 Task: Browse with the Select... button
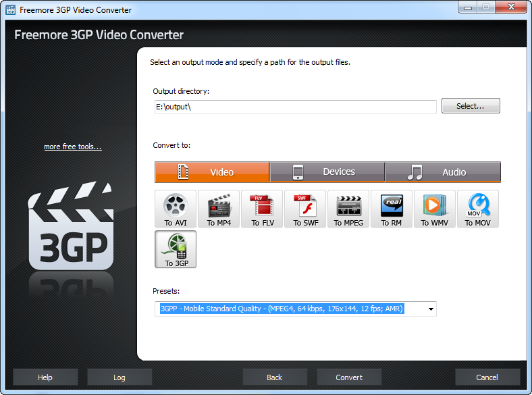click(x=471, y=106)
